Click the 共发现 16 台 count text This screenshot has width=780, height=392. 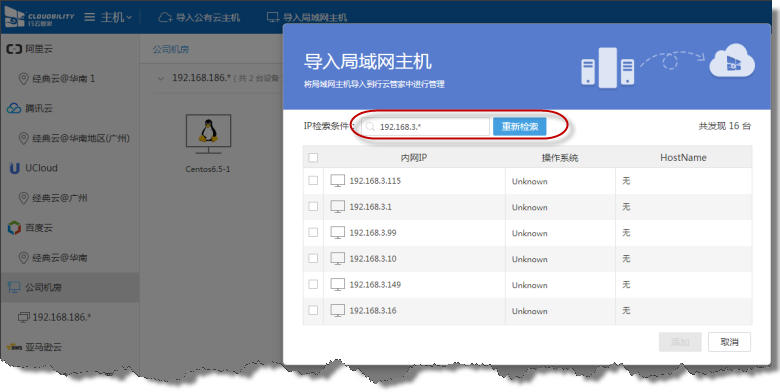click(724, 126)
